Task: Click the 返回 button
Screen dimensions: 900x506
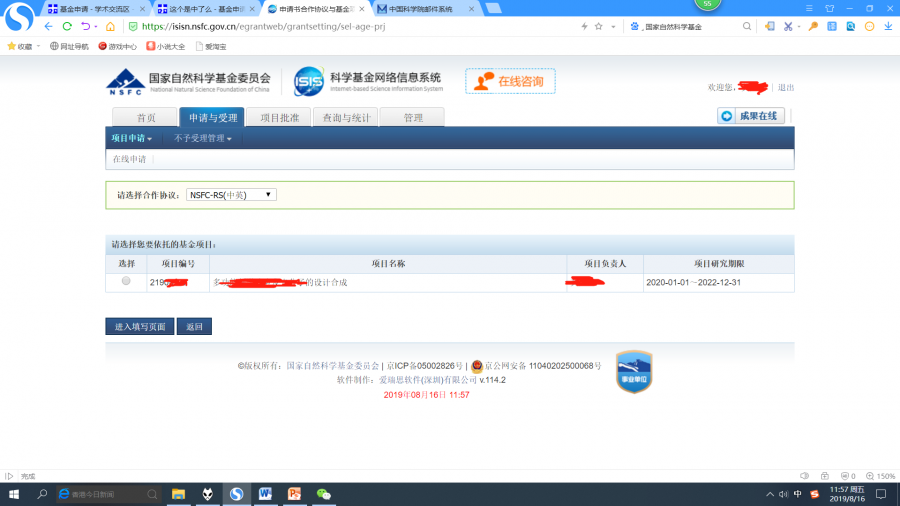Action: pos(194,326)
